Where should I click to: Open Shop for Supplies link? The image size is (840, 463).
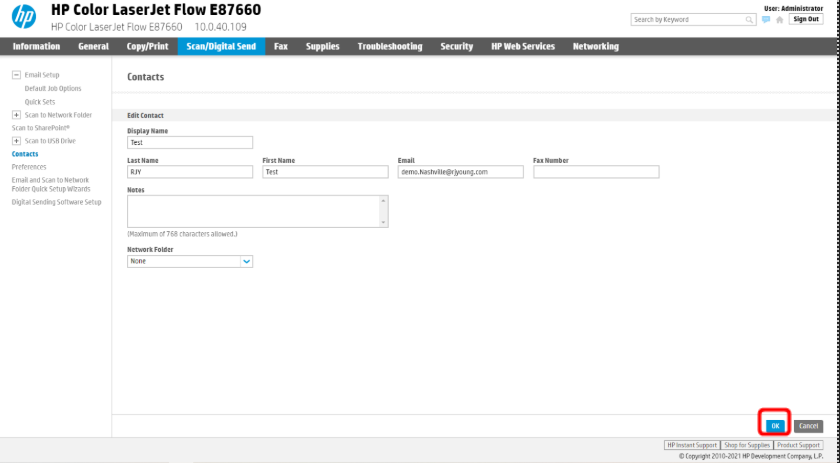(747, 445)
